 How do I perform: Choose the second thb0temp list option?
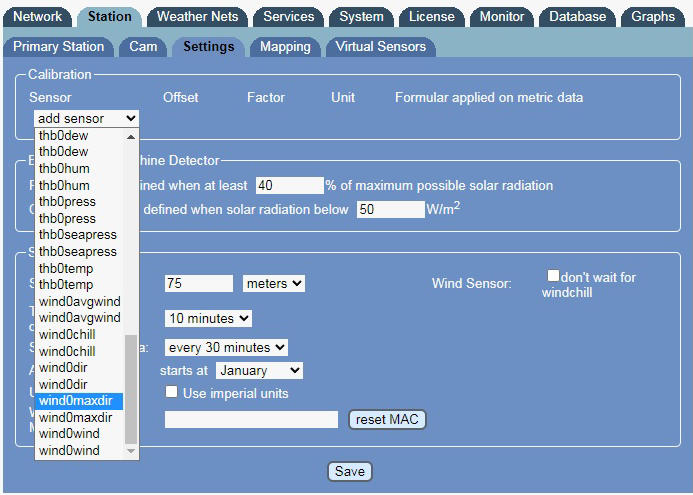pos(79,285)
